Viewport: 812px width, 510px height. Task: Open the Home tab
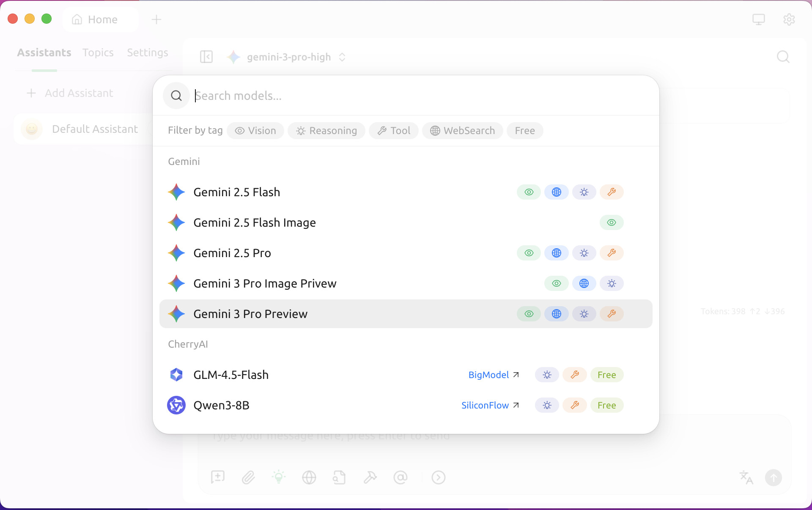click(101, 19)
